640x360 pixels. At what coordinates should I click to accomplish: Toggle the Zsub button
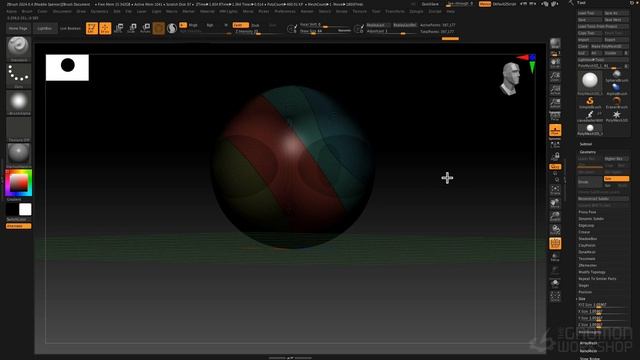tap(256, 25)
